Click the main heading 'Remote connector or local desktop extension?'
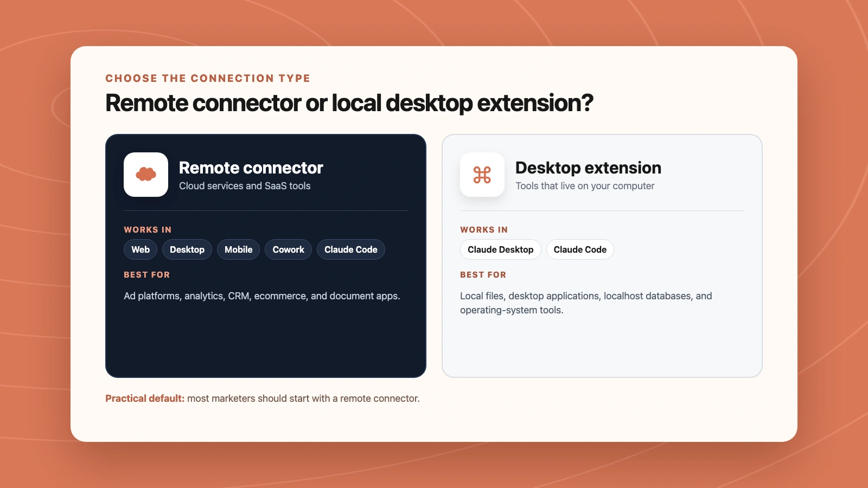The height and width of the screenshot is (488, 868). point(349,103)
